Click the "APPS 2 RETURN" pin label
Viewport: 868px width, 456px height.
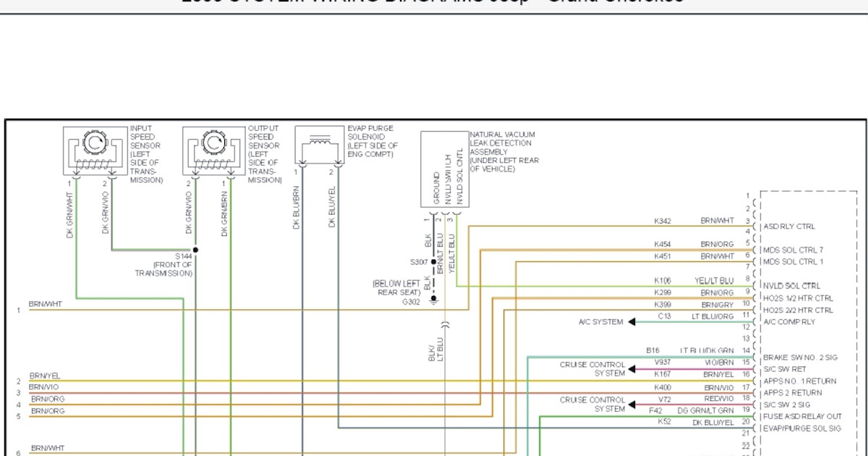(792, 393)
